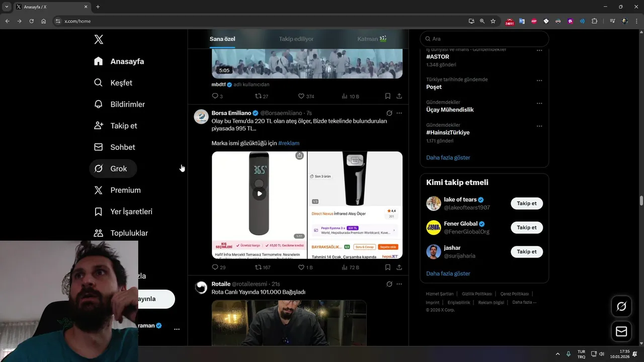Play the thermometer video in post
This screenshot has width=644, height=362.
point(260,194)
